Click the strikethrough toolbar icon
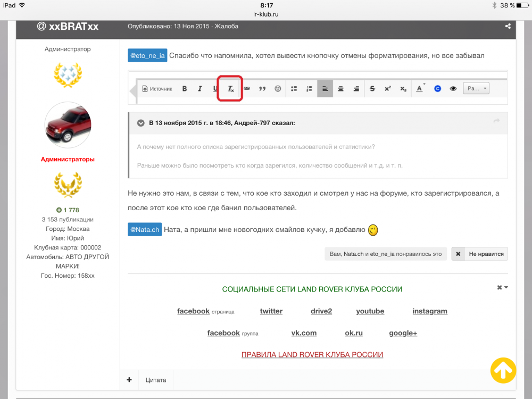Screen dimensions: 532x399 point(372,89)
